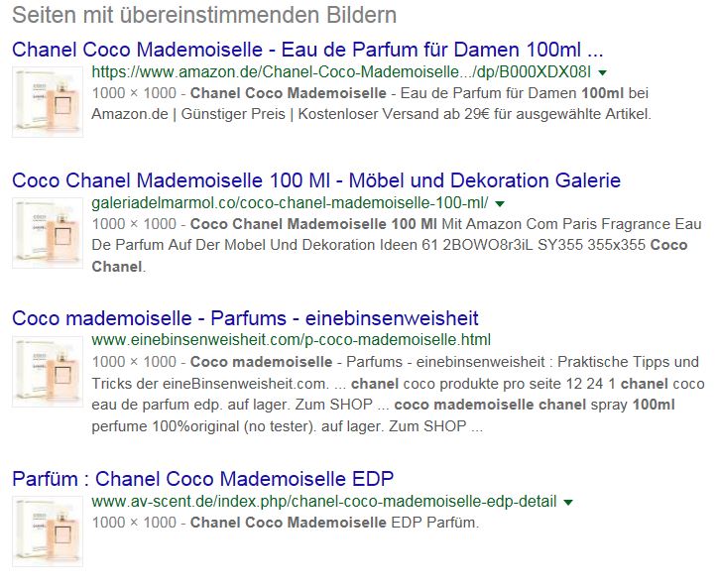Click the green galeriadelmarmol.co URL text
Screen dimensions: 718x588
tap(290, 203)
